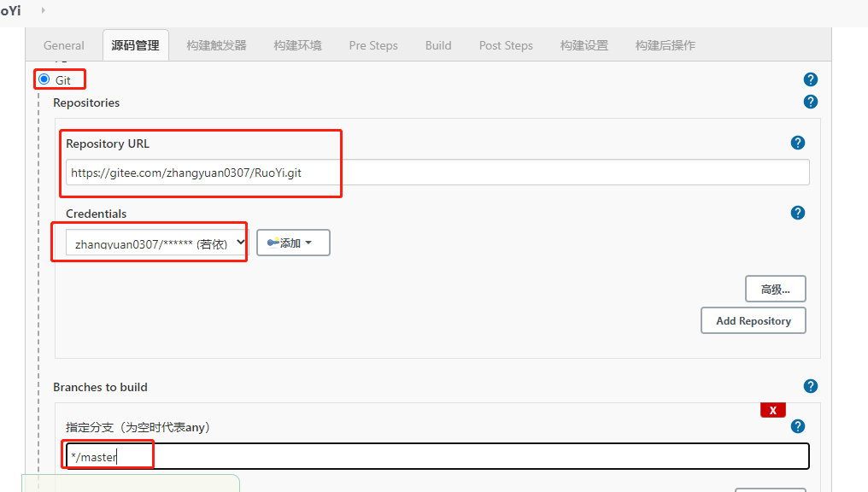Screen dimensions: 868x492
Task: Open the Credentials dropdown zhangyuan0307
Action: point(156,243)
